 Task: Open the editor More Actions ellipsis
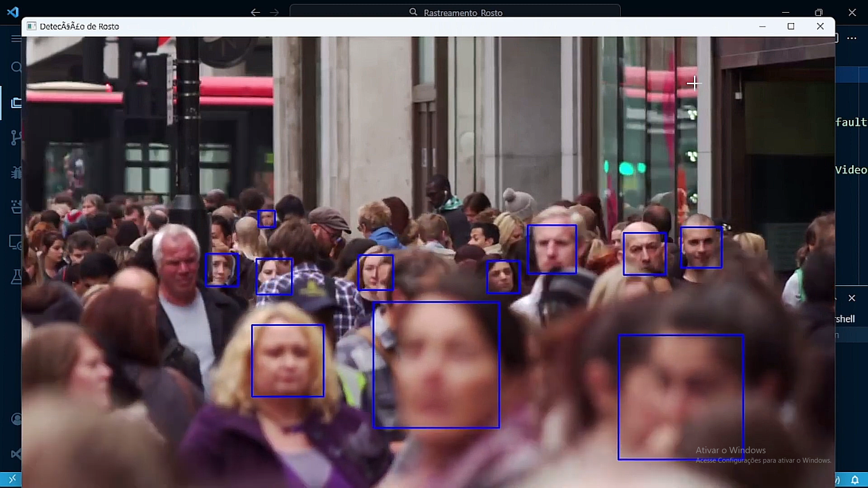[x=852, y=38]
